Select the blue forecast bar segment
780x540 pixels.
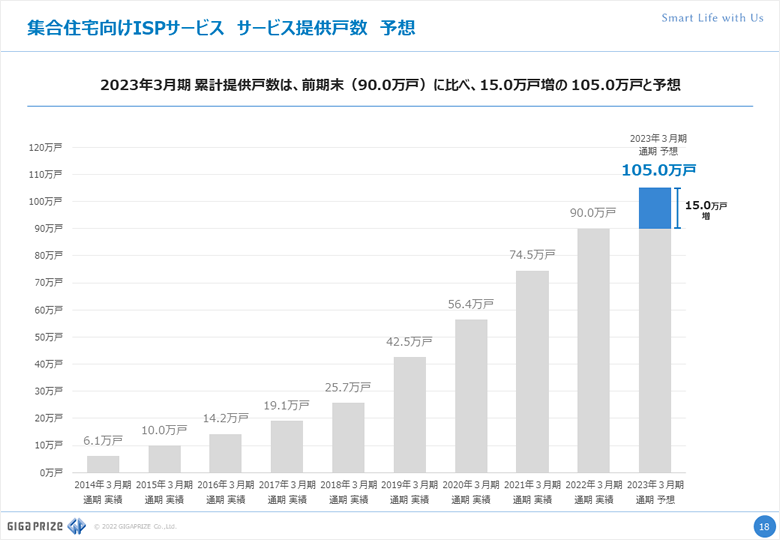point(655,208)
